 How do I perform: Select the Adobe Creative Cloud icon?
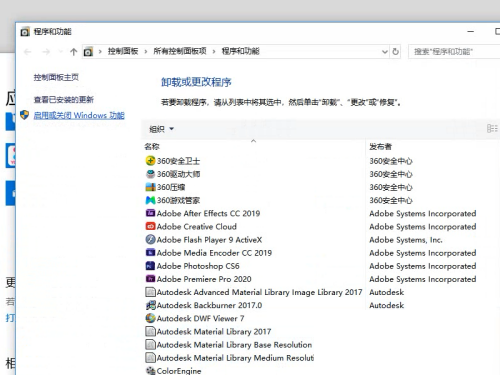[150, 226]
